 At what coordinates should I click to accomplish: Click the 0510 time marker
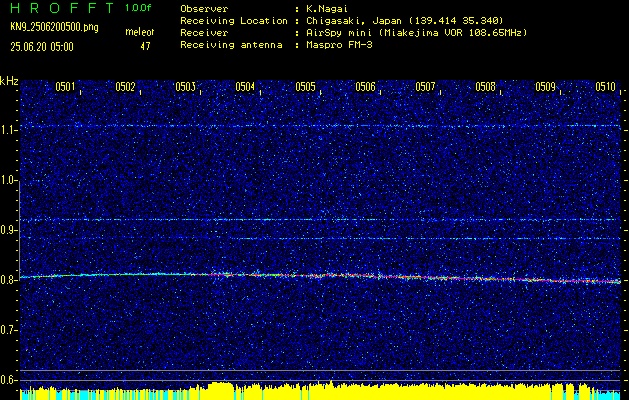pos(605,87)
